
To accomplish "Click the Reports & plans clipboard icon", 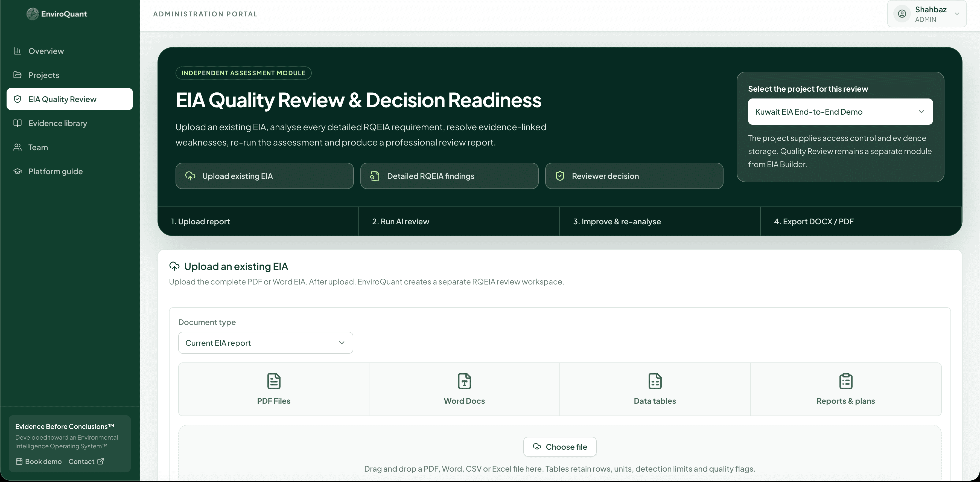I will pos(846,381).
